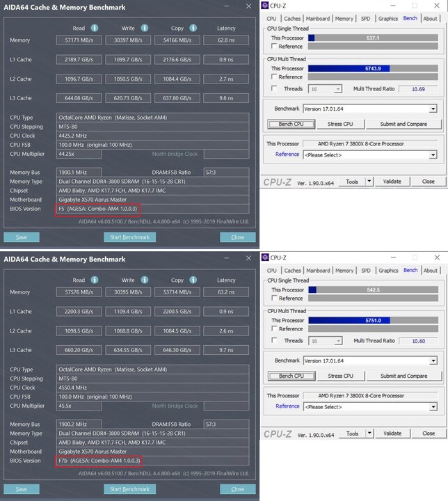Click Tools button in top CPU-Z
This screenshot has width=448, height=501.
(x=352, y=182)
